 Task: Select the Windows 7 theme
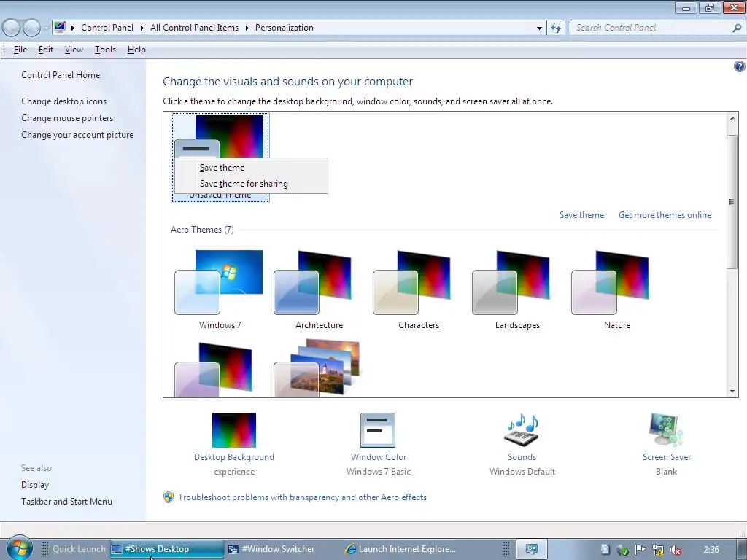pos(220,290)
